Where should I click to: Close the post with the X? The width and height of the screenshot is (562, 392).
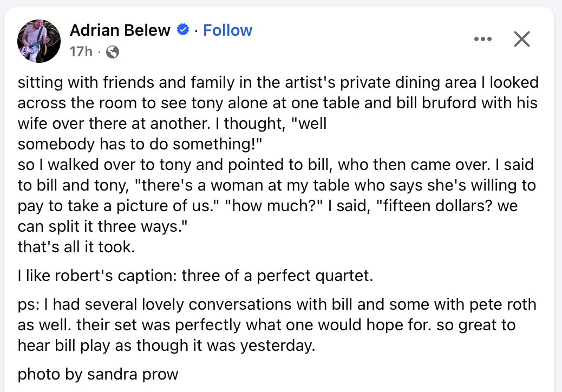point(521,39)
